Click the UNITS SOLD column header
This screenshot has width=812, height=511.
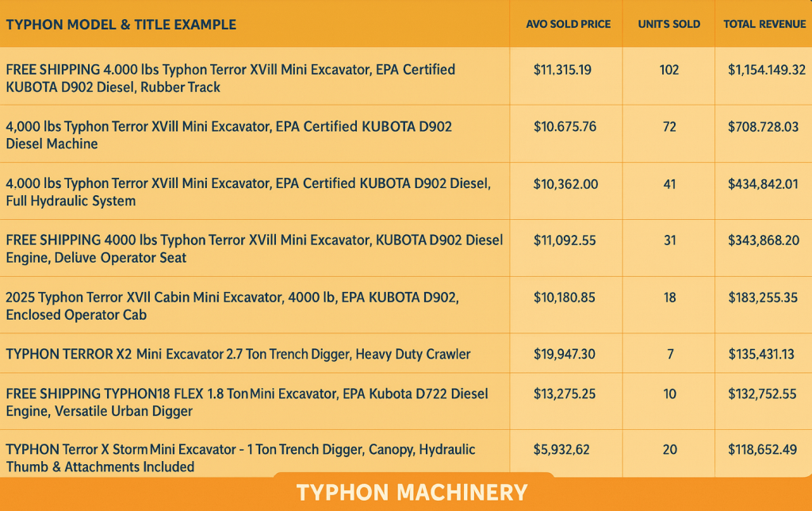668,25
